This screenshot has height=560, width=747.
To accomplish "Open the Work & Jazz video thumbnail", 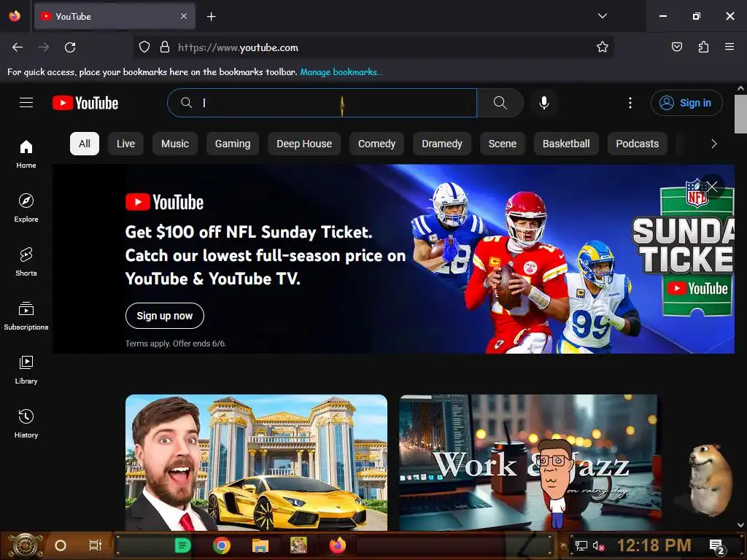I will coord(530,462).
